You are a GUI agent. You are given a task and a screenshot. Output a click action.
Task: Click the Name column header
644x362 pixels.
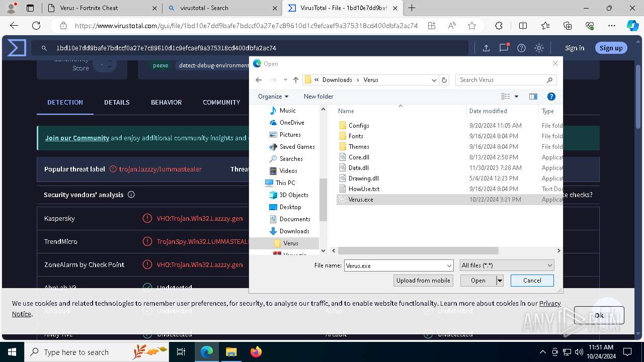[x=346, y=111]
